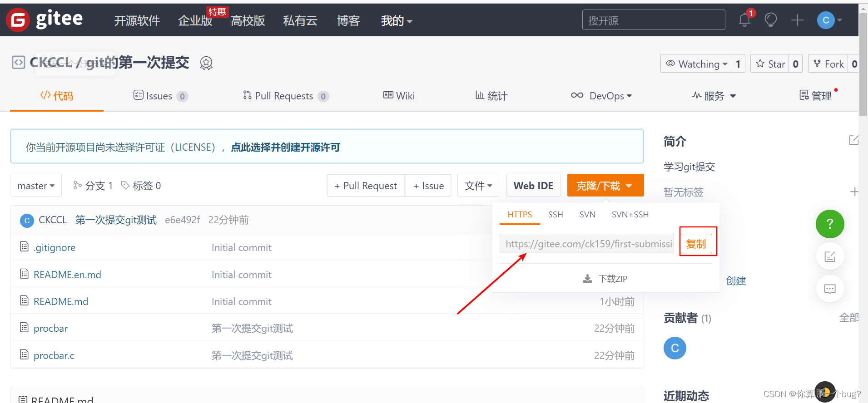Click the README.en.md file icon
This screenshot has width=868, height=403.
tap(25, 274)
